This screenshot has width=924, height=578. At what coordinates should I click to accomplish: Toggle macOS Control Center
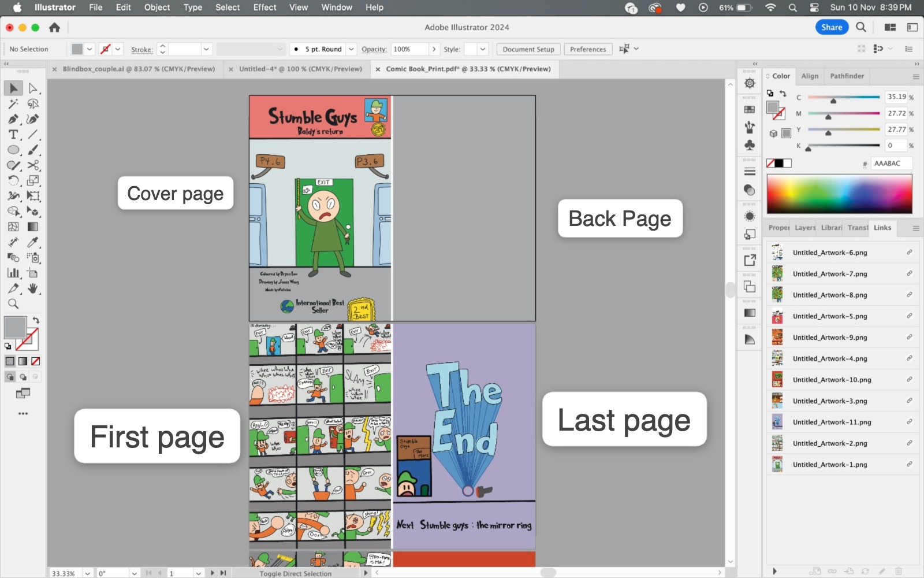tap(814, 8)
